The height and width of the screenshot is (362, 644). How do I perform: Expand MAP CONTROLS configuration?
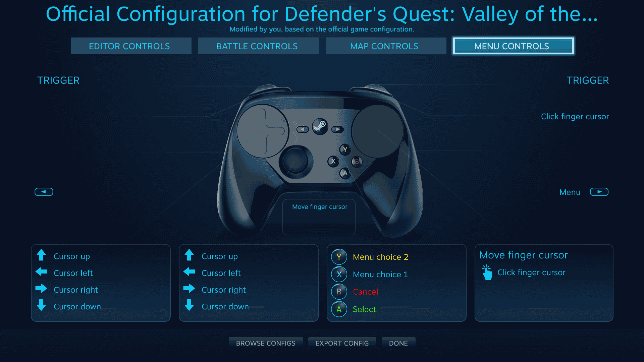point(383,46)
